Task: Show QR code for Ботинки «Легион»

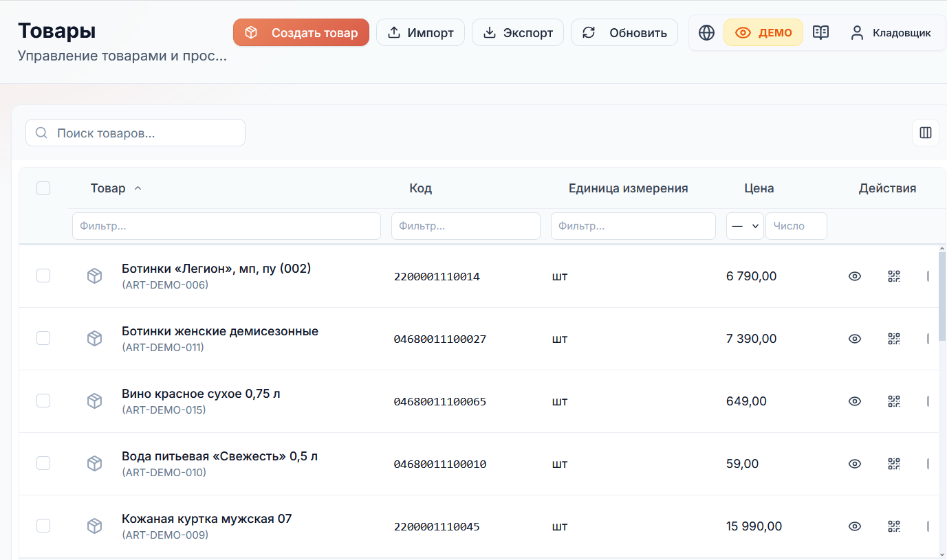Action: (894, 276)
